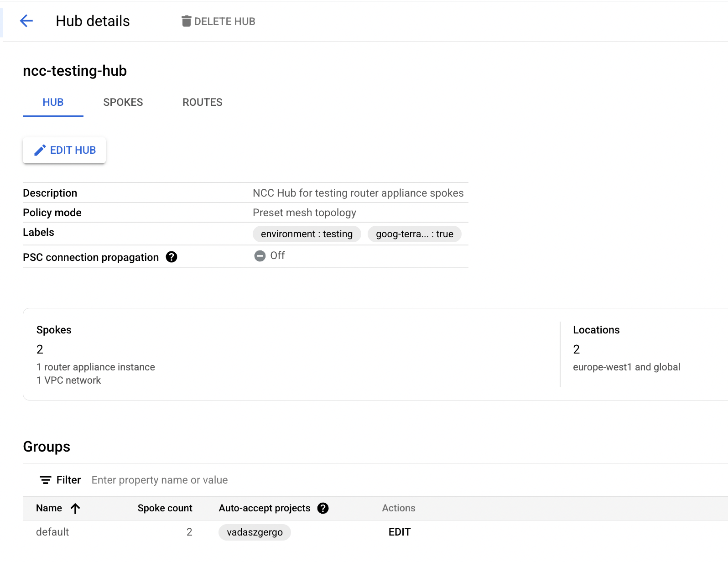This screenshot has width=728, height=562.
Task: Select the vadaszgergo project chip
Action: pyautogui.click(x=255, y=532)
